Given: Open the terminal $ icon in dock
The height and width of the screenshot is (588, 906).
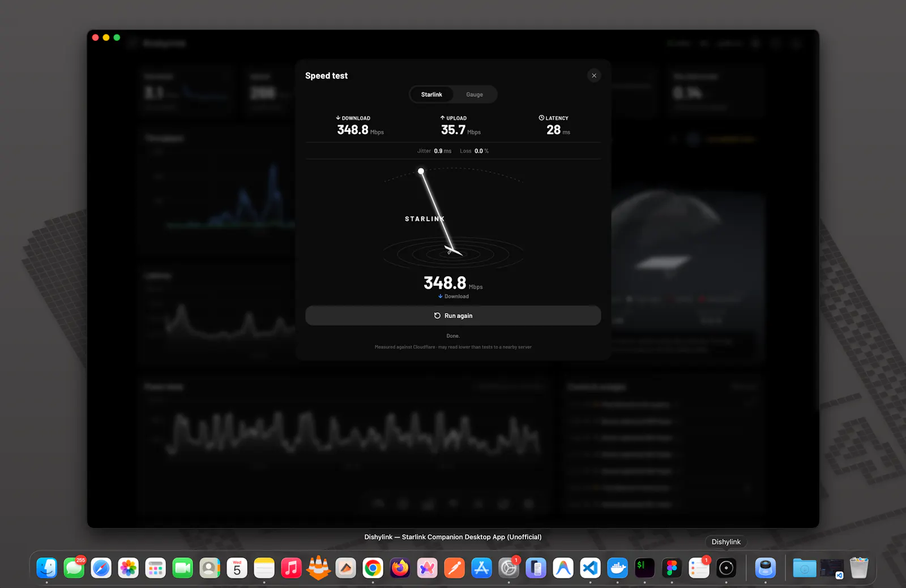Looking at the screenshot, I should coord(645,568).
